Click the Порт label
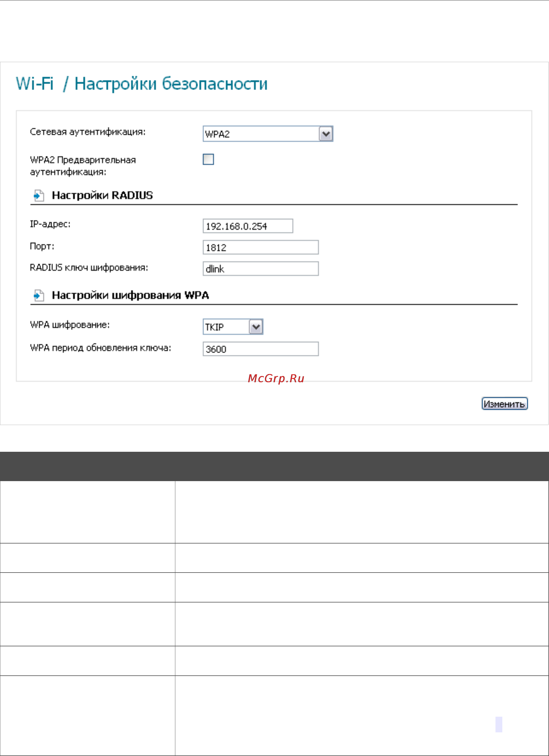 (42, 246)
